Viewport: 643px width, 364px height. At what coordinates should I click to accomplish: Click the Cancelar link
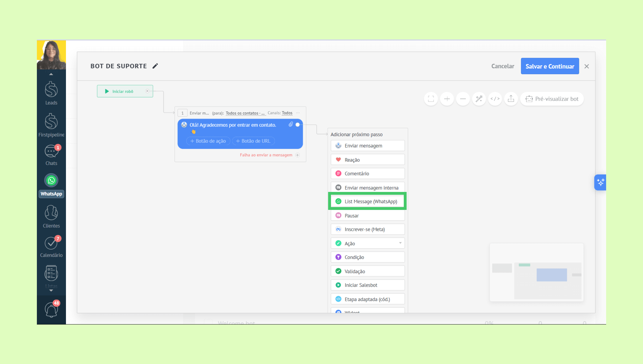503,66
